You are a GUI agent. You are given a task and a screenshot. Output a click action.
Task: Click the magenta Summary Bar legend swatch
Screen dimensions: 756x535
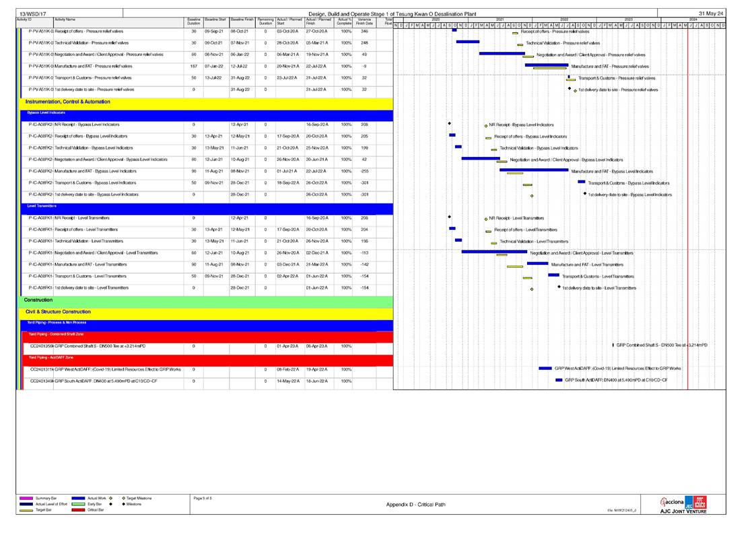click(x=26, y=498)
